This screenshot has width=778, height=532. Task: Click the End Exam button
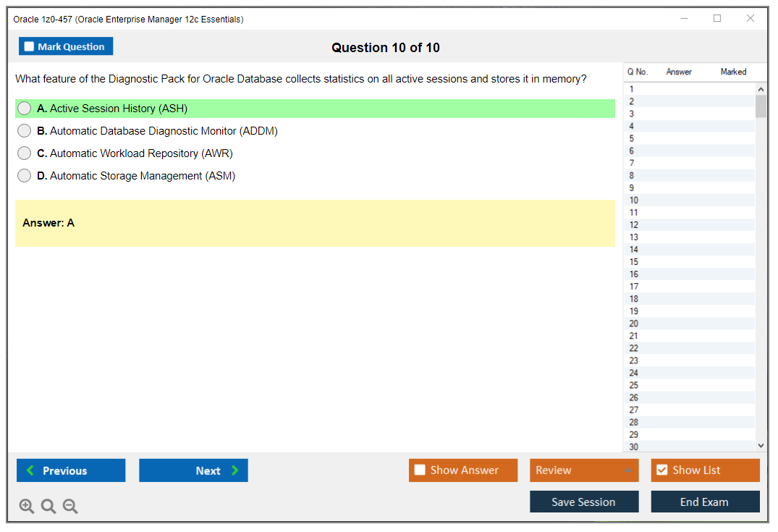[705, 502]
